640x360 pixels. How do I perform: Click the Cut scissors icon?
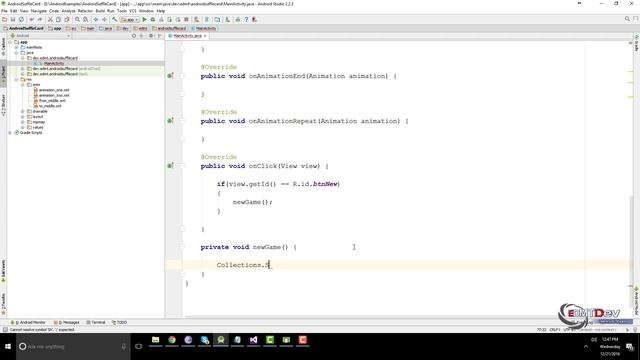50,20
